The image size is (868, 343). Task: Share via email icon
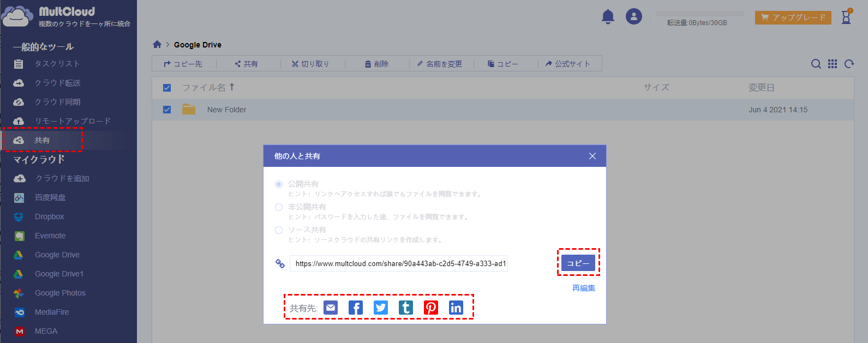pos(331,308)
